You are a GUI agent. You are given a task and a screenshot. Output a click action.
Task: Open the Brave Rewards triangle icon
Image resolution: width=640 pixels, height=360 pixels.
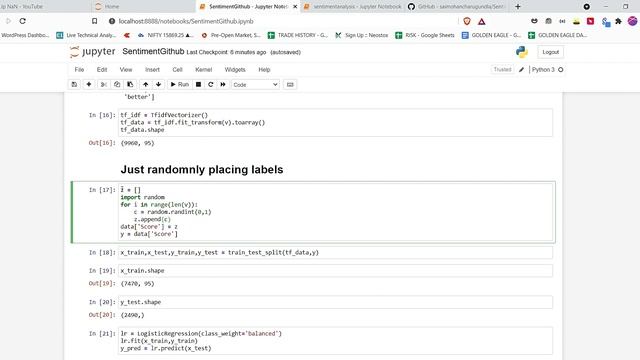(x=482, y=21)
